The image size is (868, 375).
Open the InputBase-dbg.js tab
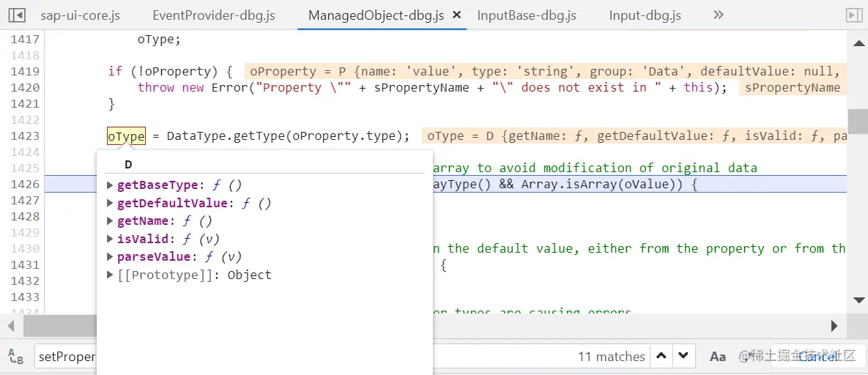pos(527,15)
